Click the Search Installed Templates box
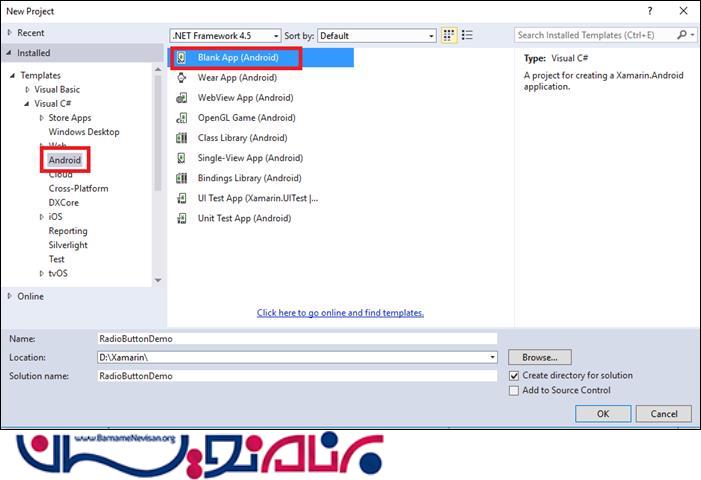This screenshot has height=480, width=701. point(595,35)
